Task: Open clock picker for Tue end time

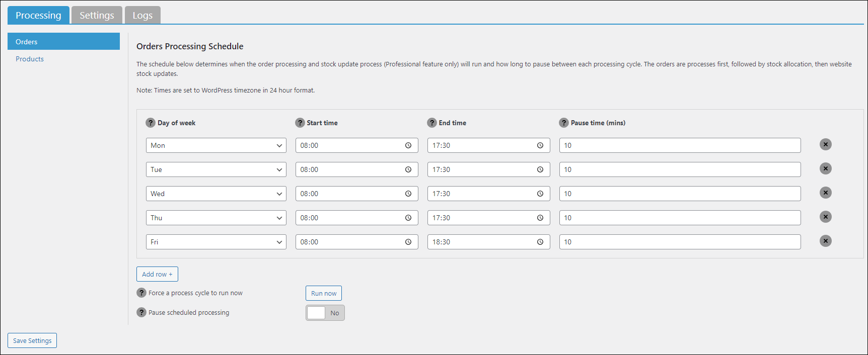Action: [540, 169]
